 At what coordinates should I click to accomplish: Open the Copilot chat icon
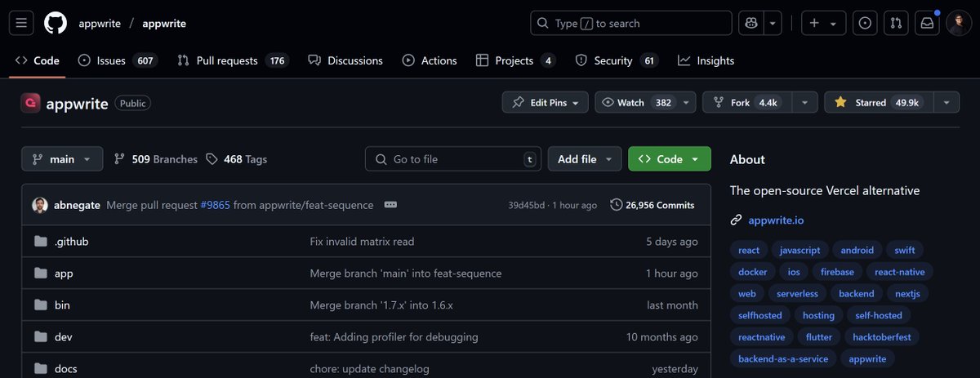tap(751, 23)
